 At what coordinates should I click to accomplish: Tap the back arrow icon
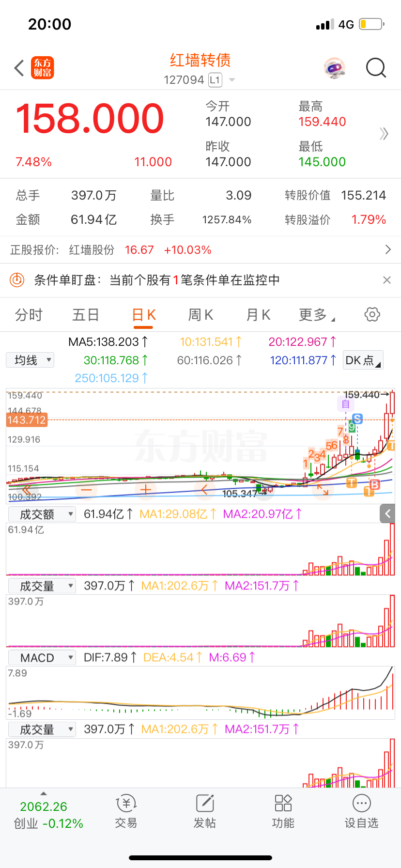(x=19, y=68)
